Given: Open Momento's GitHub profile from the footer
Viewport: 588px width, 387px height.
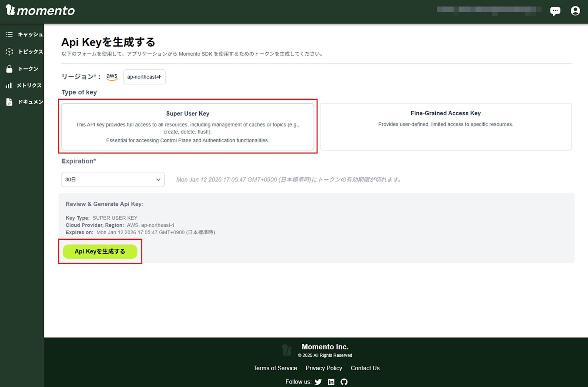Looking at the screenshot, I should point(344,382).
